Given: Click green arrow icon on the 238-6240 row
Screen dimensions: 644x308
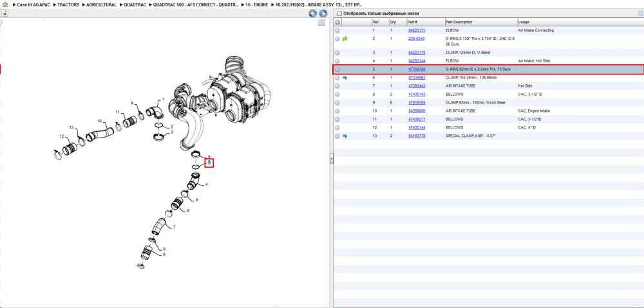Looking at the screenshot, I should point(345,39).
